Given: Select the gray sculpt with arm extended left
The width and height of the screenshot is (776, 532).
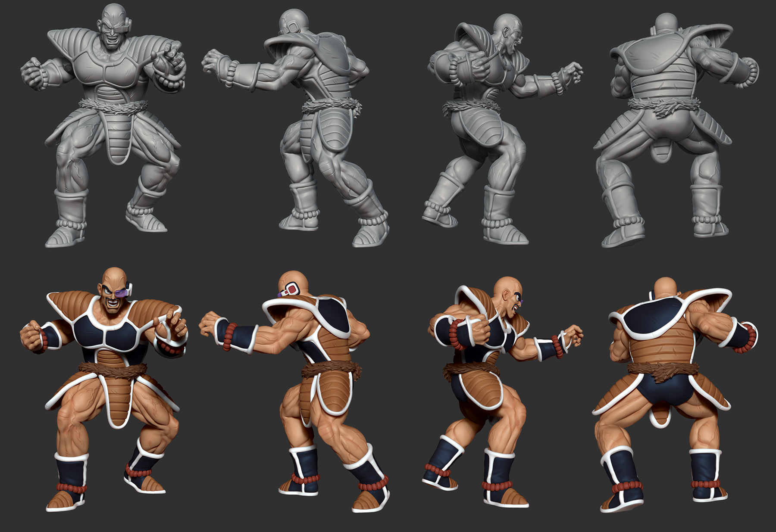Looking at the screenshot, I should [295, 128].
